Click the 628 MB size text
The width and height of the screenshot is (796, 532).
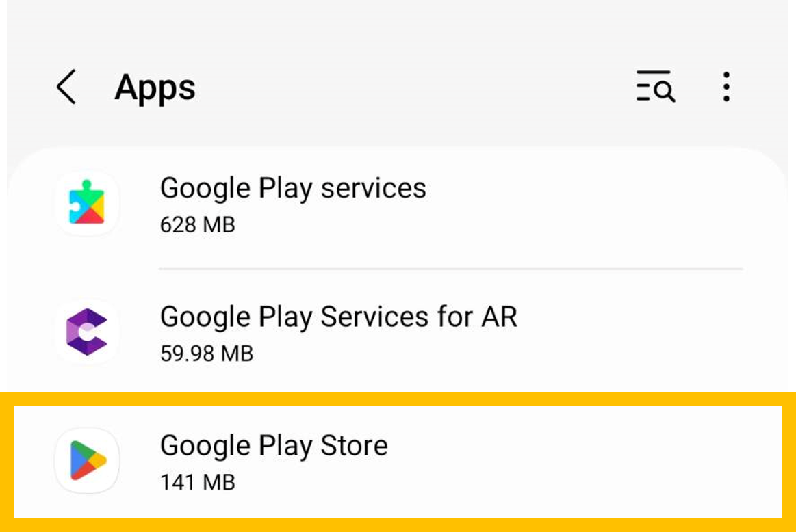197,224
